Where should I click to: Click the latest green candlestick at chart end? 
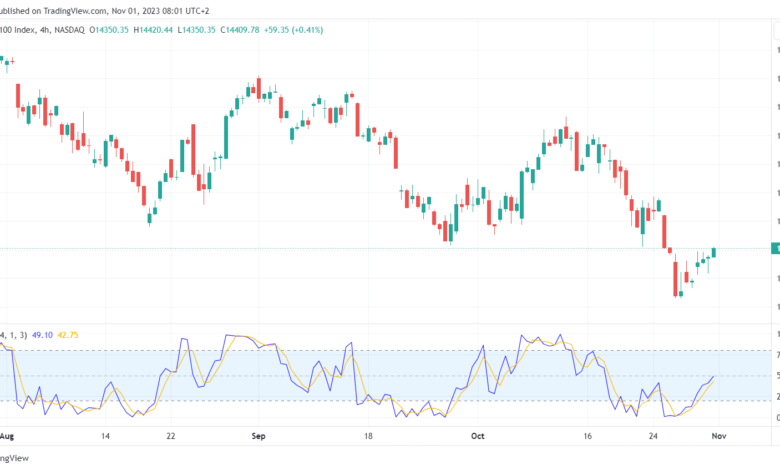[714, 253]
